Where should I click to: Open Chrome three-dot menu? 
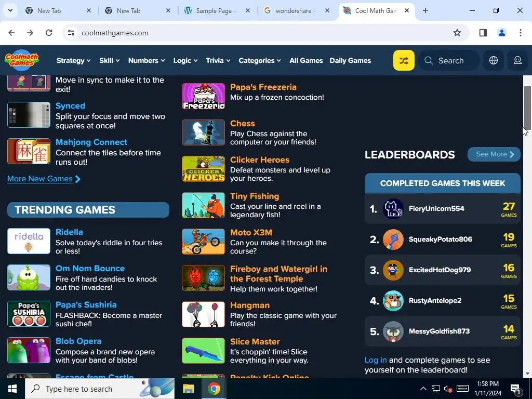point(520,33)
